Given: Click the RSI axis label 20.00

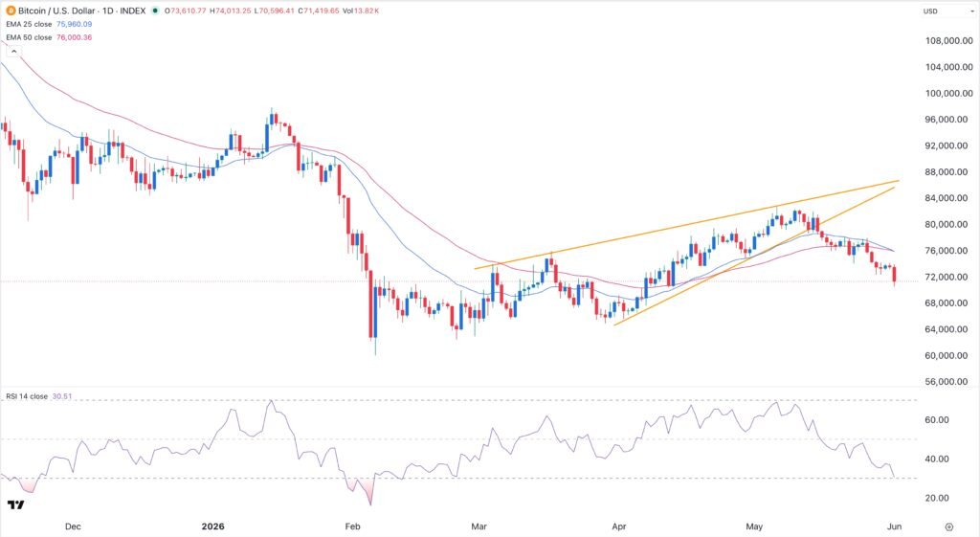Looking at the screenshot, I should [937, 499].
